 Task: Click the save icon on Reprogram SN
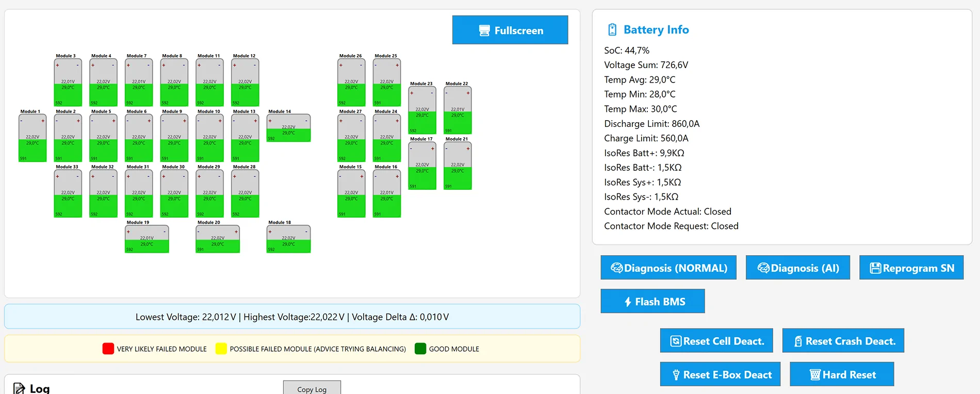[x=875, y=268]
